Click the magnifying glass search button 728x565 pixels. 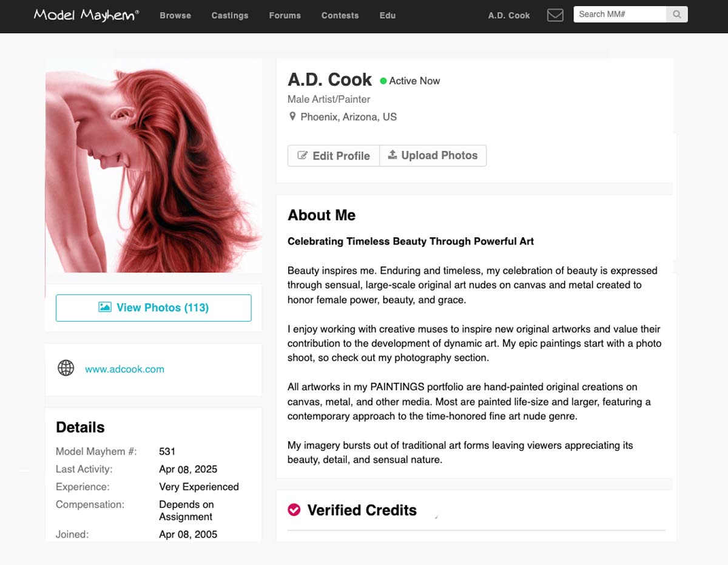click(x=676, y=15)
